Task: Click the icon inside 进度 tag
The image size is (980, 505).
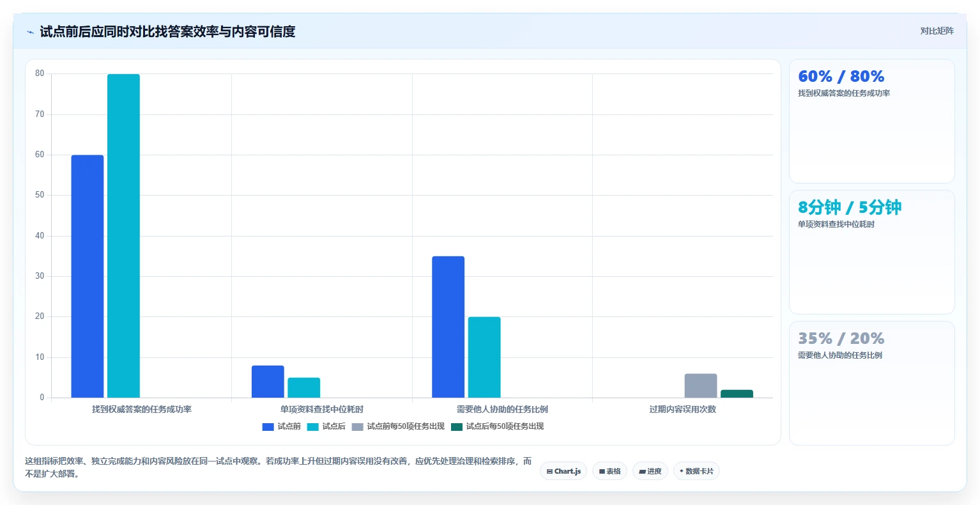Action: pyautogui.click(x=642, y=471)
